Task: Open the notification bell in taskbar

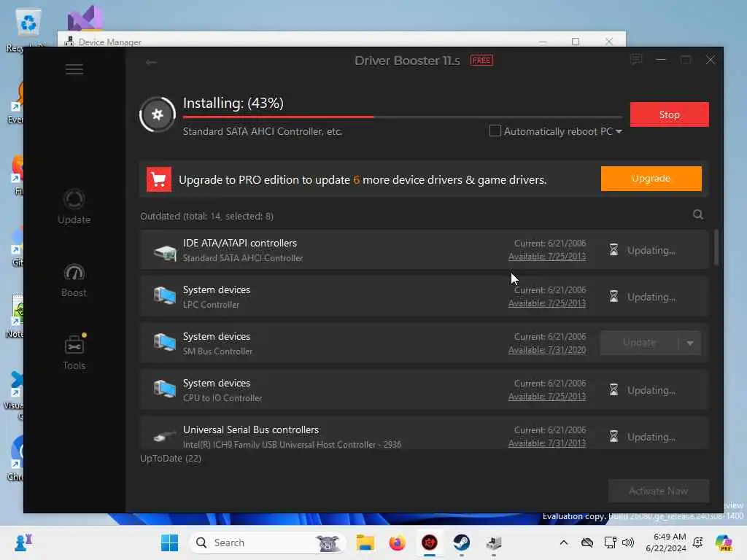Action: pyautogui.click(x=697, y=542)
